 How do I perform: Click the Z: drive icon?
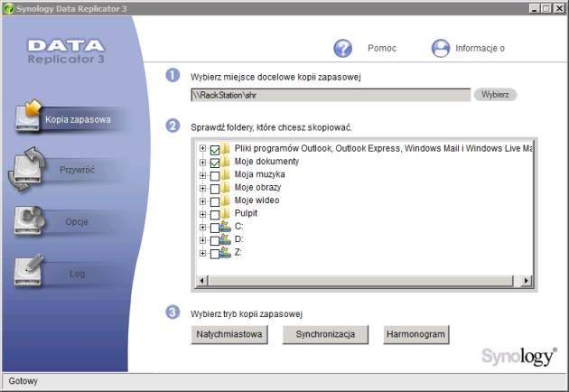coord(225,253)
